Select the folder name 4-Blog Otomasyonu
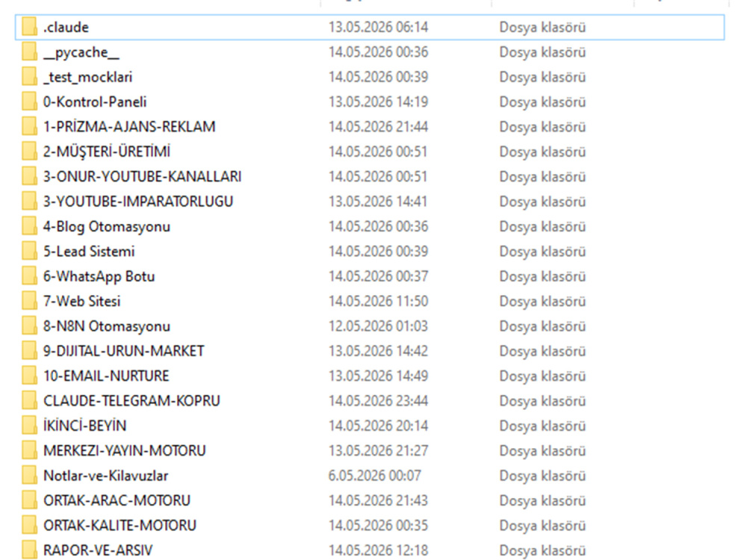747x560 pixels. [107, 227]
